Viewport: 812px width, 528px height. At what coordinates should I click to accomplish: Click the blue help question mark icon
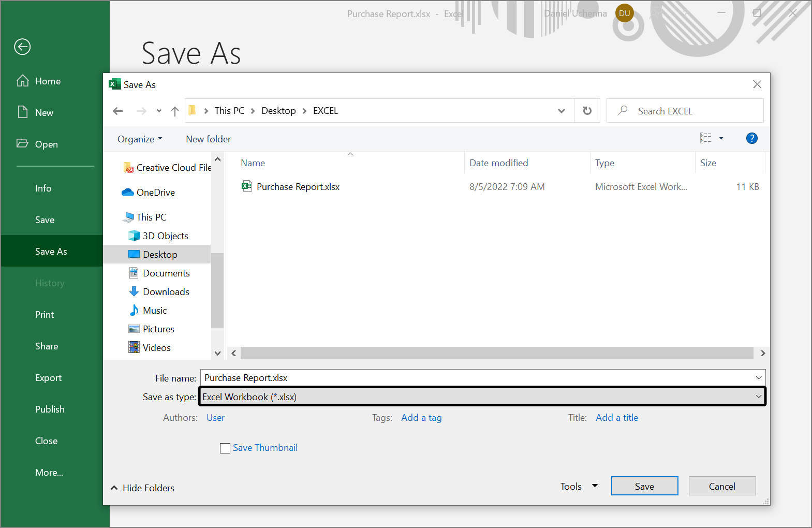751,138
